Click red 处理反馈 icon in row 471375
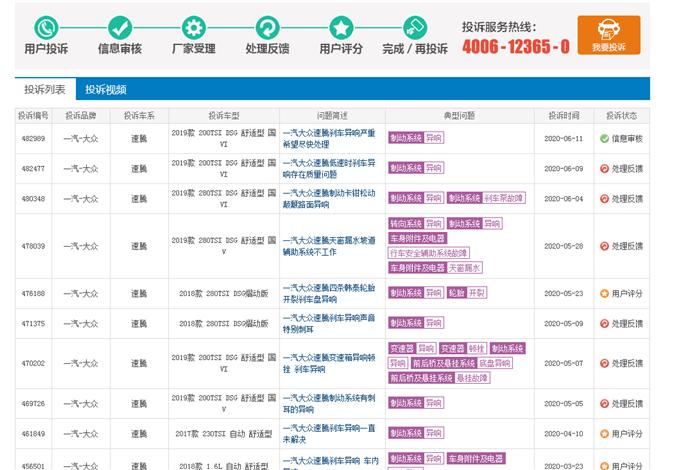 click(x=604, y=323)
